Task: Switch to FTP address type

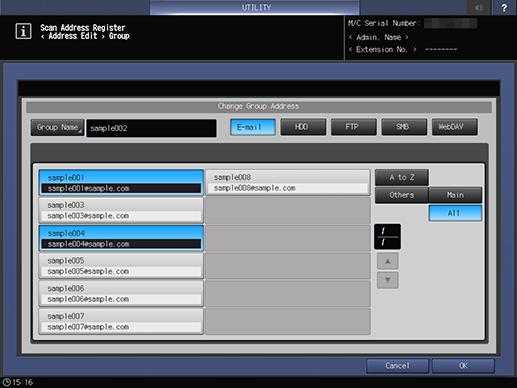Action: coord(353,127)
